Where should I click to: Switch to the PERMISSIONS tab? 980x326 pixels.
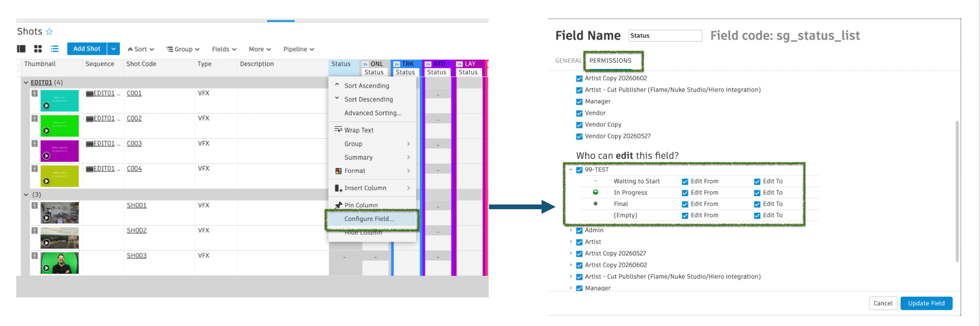[x=610, y=61]
